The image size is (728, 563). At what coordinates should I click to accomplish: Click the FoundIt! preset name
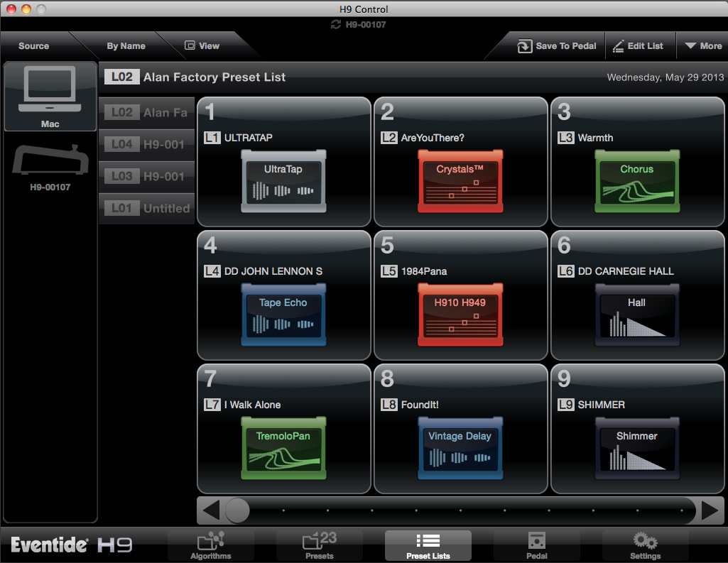420,405
